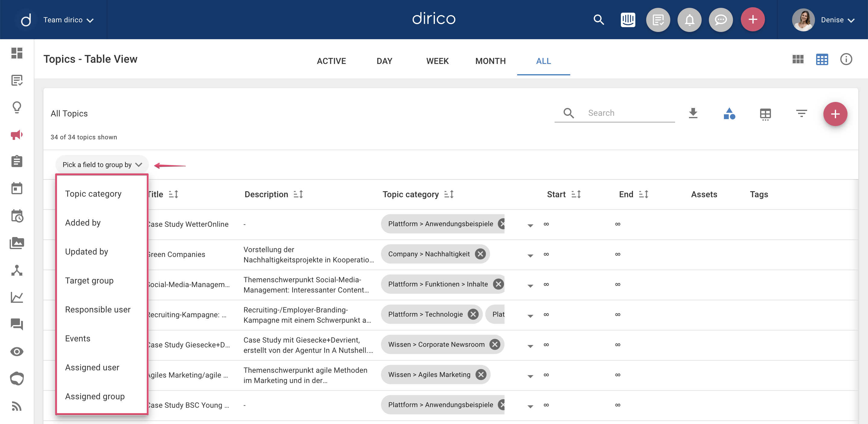This screenshot has height=424, width=868.
Task: Open the network hierarchy icon in the sidebar
Action: pos(17,270)
